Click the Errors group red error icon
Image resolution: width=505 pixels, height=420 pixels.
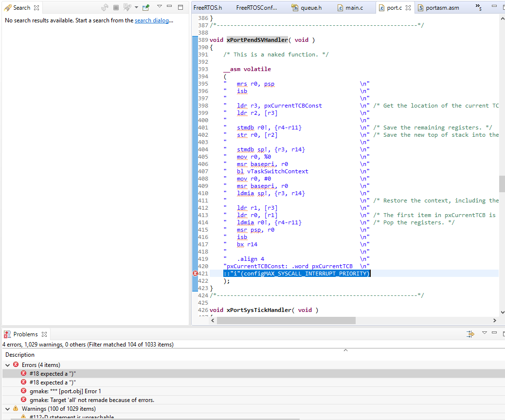[16, 365]
